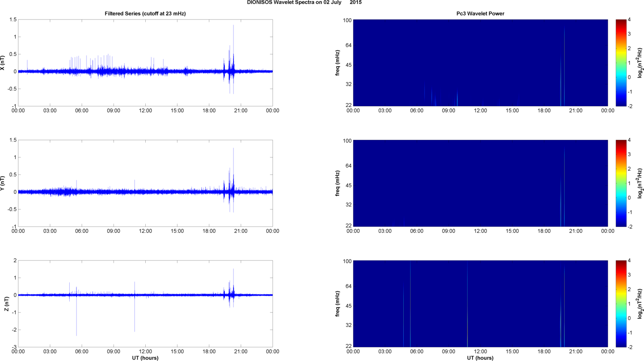The width and height of the screenshot is (644, 361).
Task: Click the 'Z (nT)' axis label
Action: (x=6, y=304)
